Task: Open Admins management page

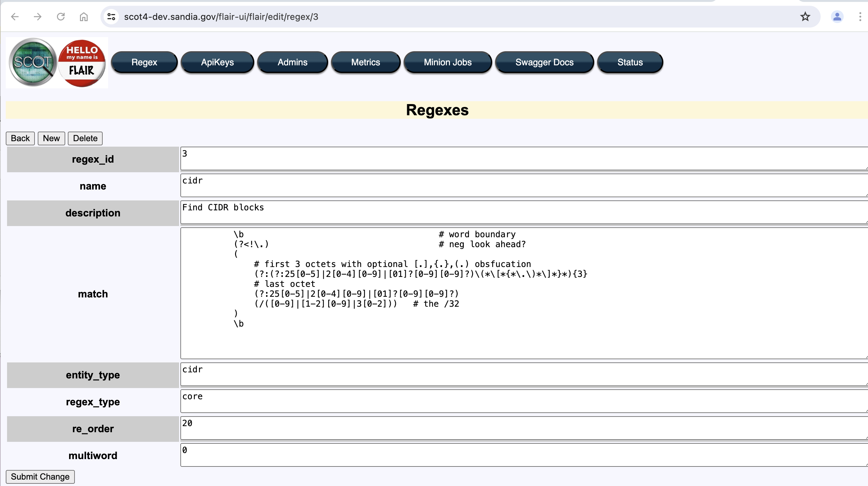Action: coord(292,62)
